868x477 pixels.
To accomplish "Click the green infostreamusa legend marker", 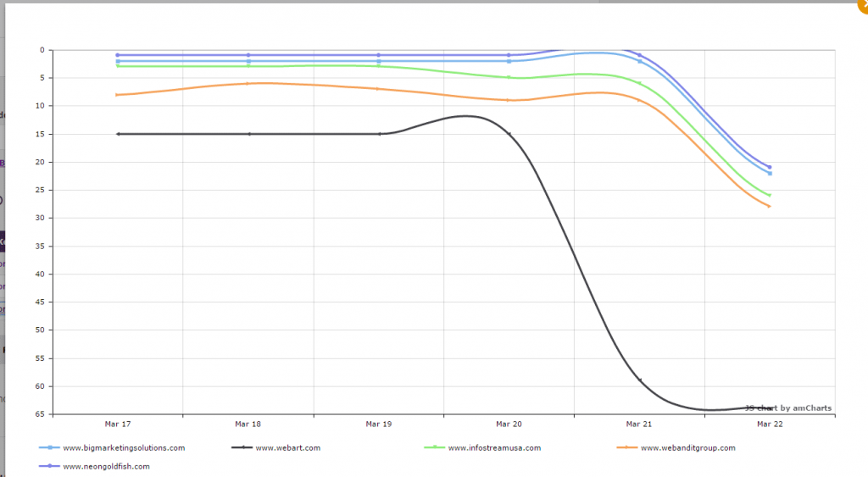I will point(435,447).
